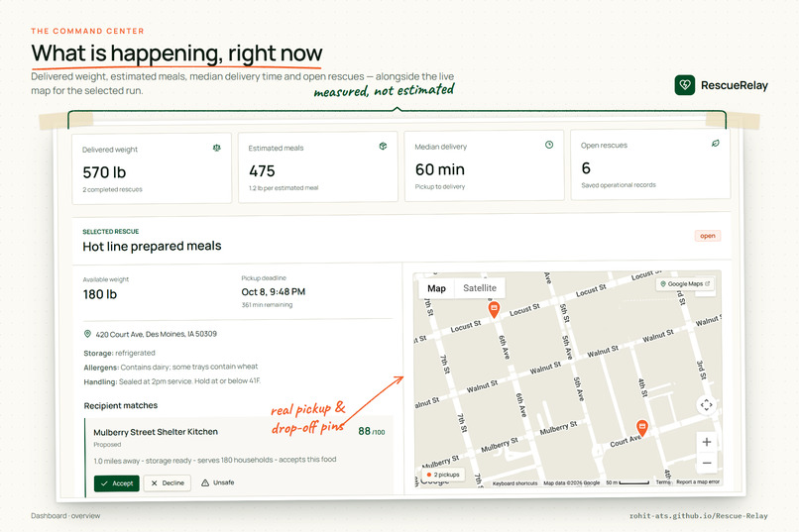This screenshot has width=799, height=532.
Task: Click the Proposed status under the shelter name
Action: tap(107, 445)
